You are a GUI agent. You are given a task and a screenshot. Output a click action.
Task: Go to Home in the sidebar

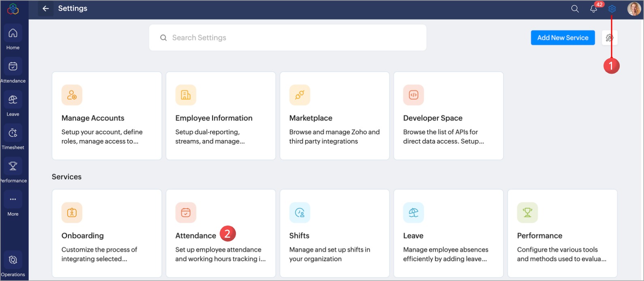(13, 38)
